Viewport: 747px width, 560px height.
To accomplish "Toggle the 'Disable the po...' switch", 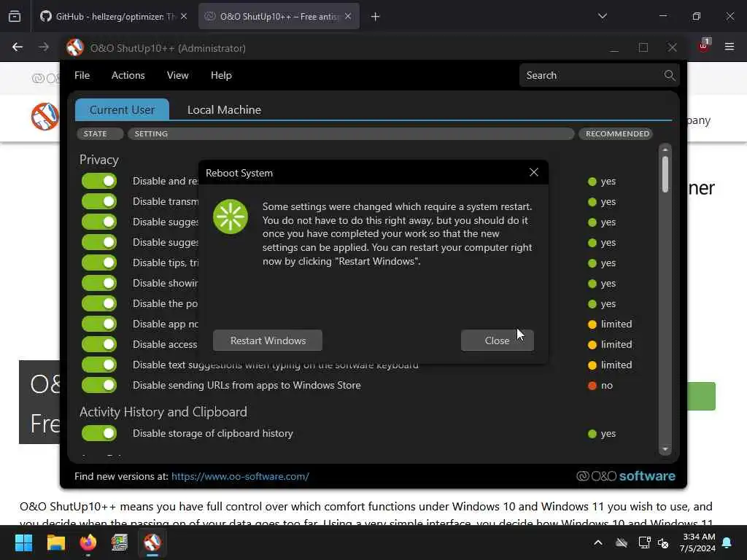I will pyautogui.click(x=99, y=303).
